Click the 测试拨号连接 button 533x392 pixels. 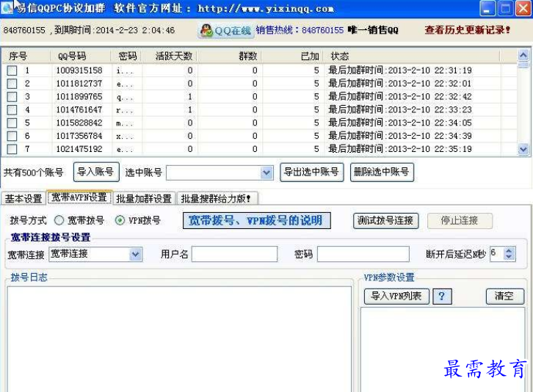click(386, 221)
